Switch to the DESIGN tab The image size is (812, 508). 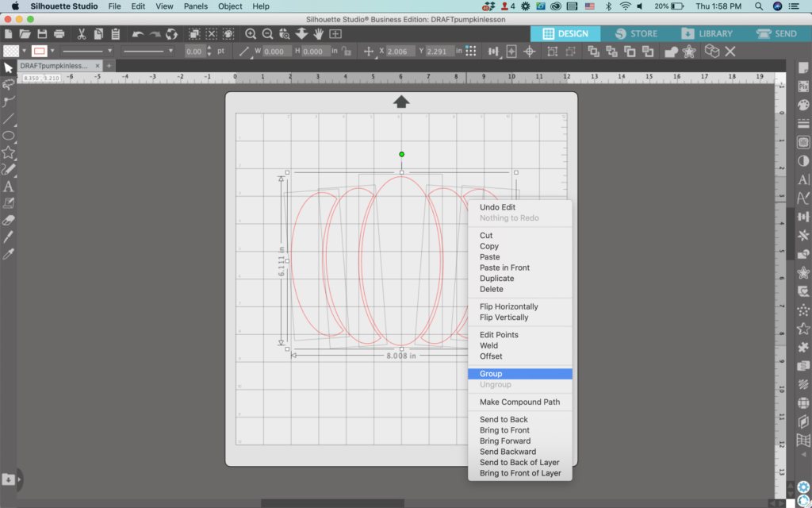(x=565, y=33)
